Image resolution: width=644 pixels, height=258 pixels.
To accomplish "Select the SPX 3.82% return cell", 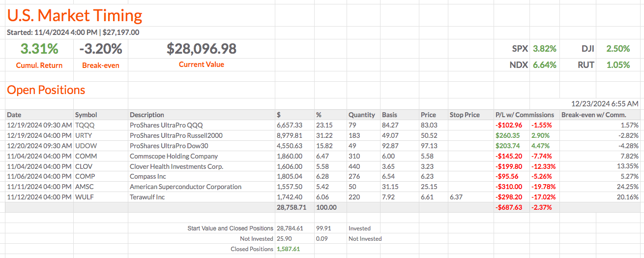I will [545, 49].
